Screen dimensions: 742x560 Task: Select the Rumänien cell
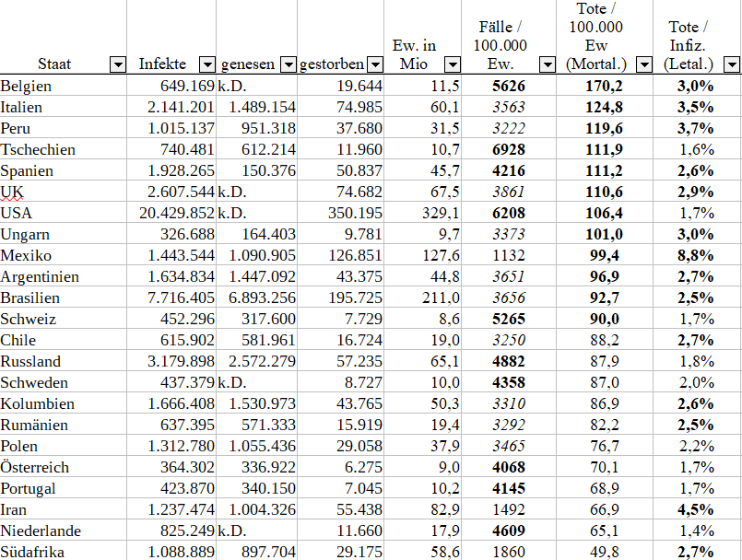(x=63, y=425)
